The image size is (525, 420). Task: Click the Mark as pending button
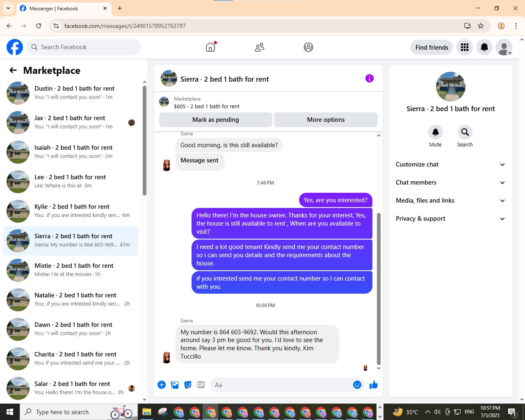tap(216, 120)
